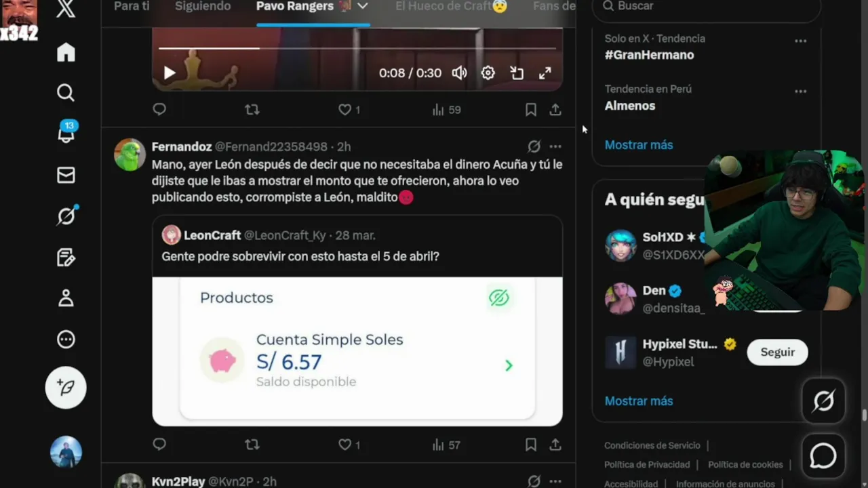Open the Explore search icon in sidebar
This screenshot has width=868, height=488.
[66, 93]
